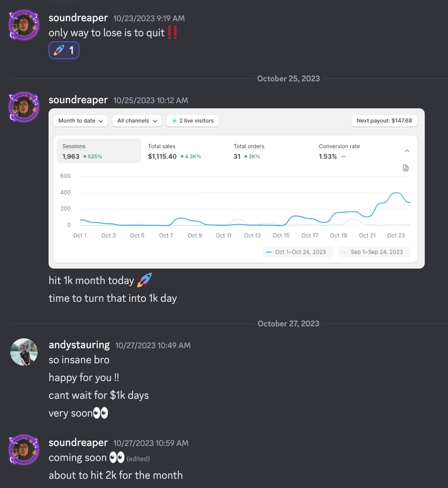The width and height of the screenshot is (448, 488).
Task: Click the 2 live visitors button
Action: tap(193, 121)
